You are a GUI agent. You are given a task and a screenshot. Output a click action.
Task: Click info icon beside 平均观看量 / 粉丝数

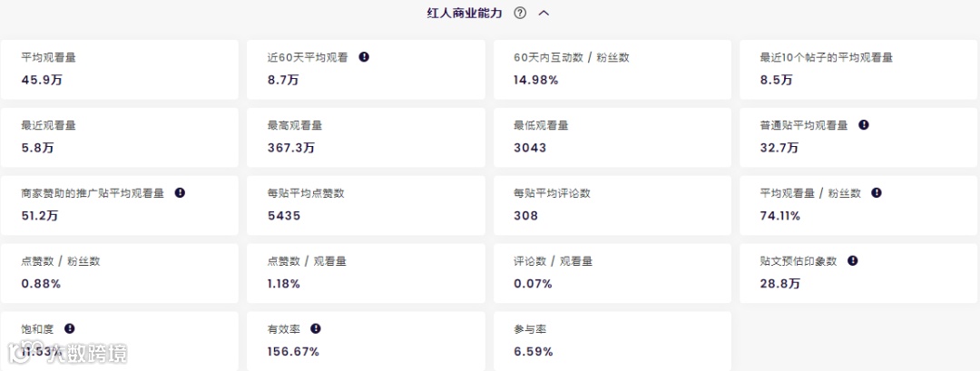(877, 193)
